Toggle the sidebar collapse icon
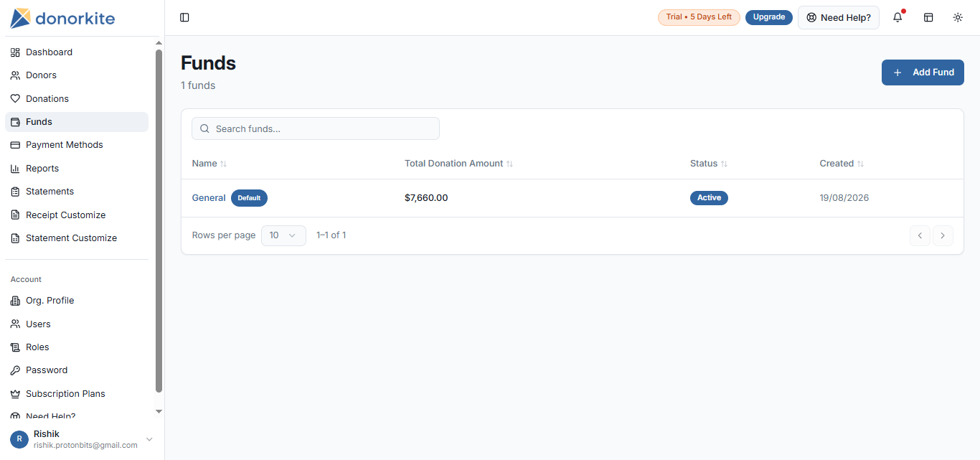Viewport: 980px width, 460px height. (x=184, y=17)
